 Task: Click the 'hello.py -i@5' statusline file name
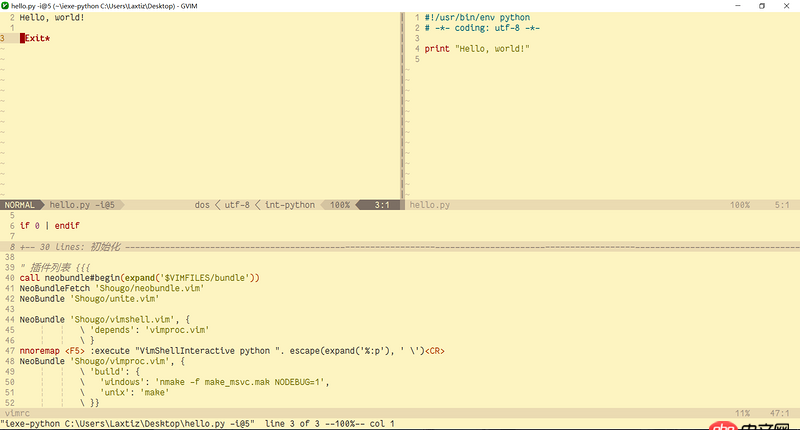(82, 205)
